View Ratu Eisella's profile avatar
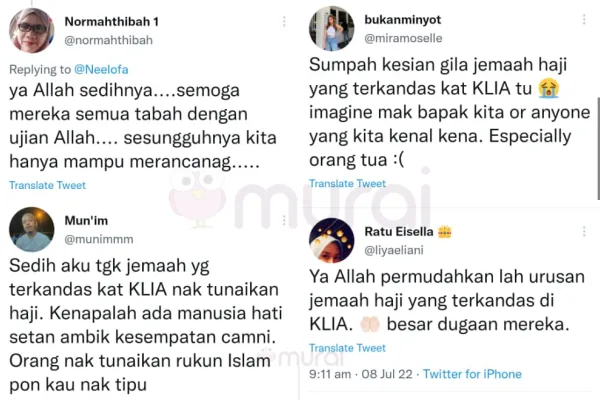This screenshot has width=600, height=400. pyautogui.click(x=331, y=240)
